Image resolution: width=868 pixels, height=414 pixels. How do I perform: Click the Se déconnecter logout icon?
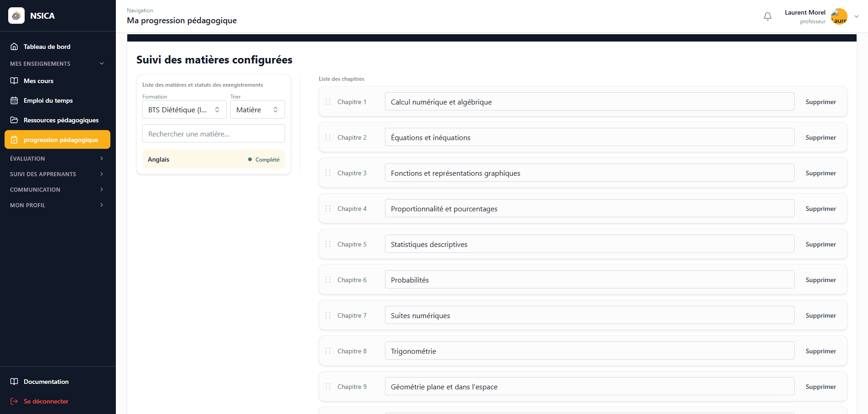pyautogui.click(x=14, y=401)
